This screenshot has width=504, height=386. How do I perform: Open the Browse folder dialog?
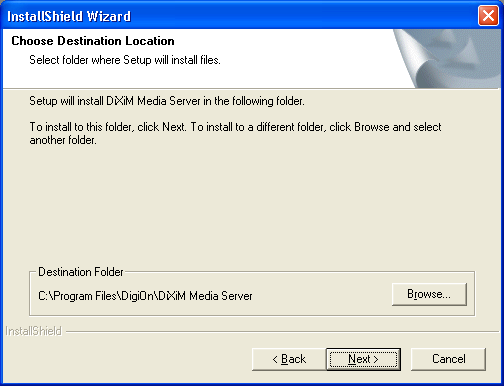[x=429, y=294]
